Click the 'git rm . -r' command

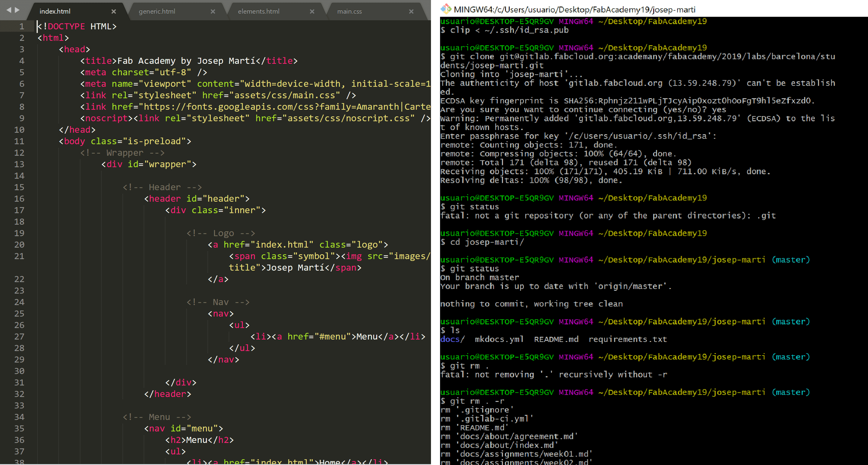tap(477, 401)
